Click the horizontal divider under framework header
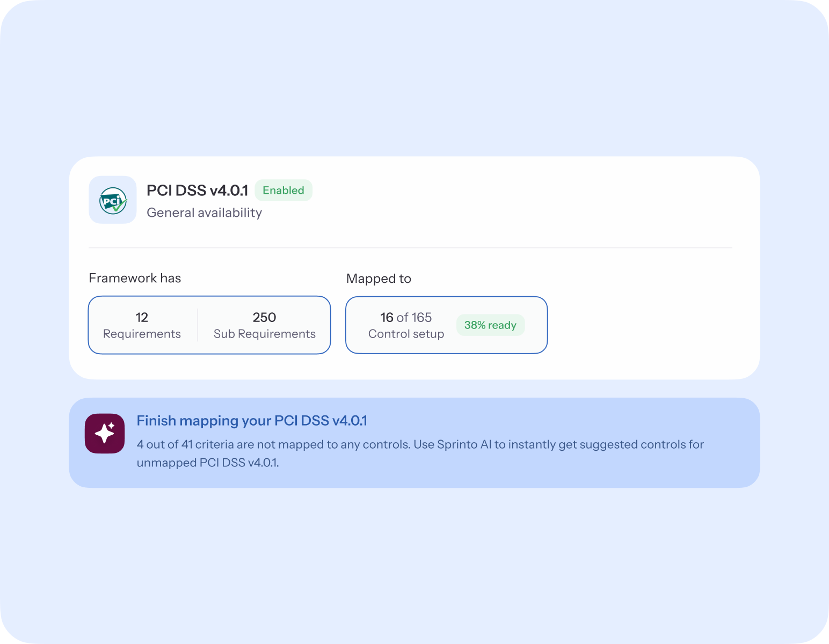 coord(410,248)
